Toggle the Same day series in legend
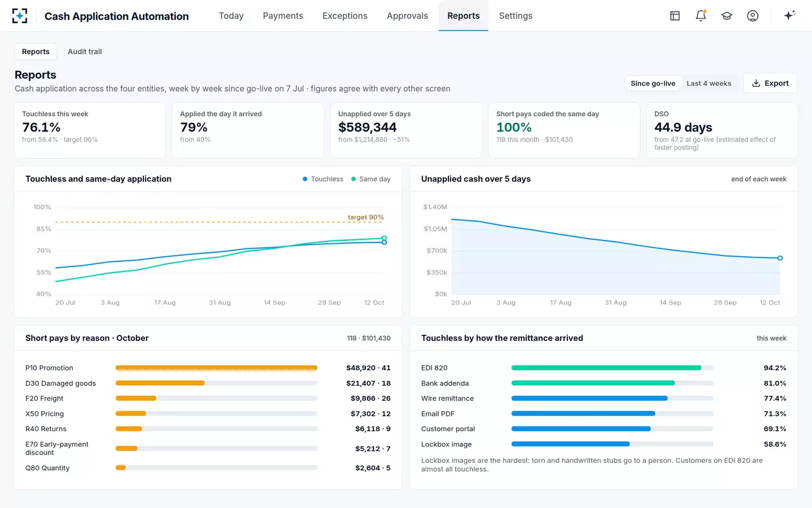 coord(371,179)
